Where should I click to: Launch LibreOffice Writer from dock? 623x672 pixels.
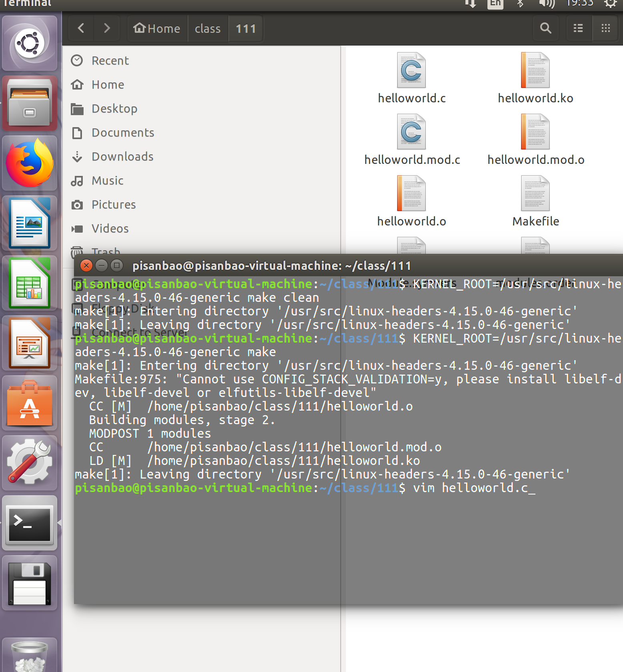point(30,223)
